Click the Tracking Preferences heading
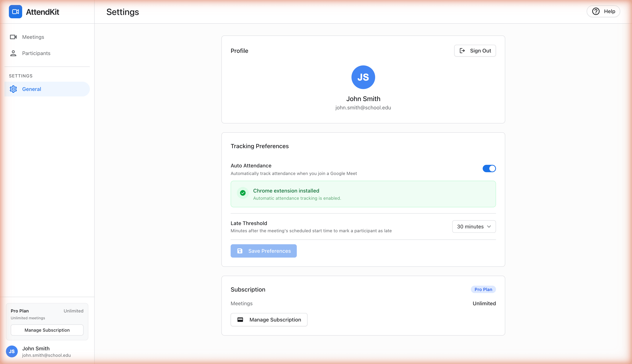This screenshot has height=364, width=632. [259, 146]
